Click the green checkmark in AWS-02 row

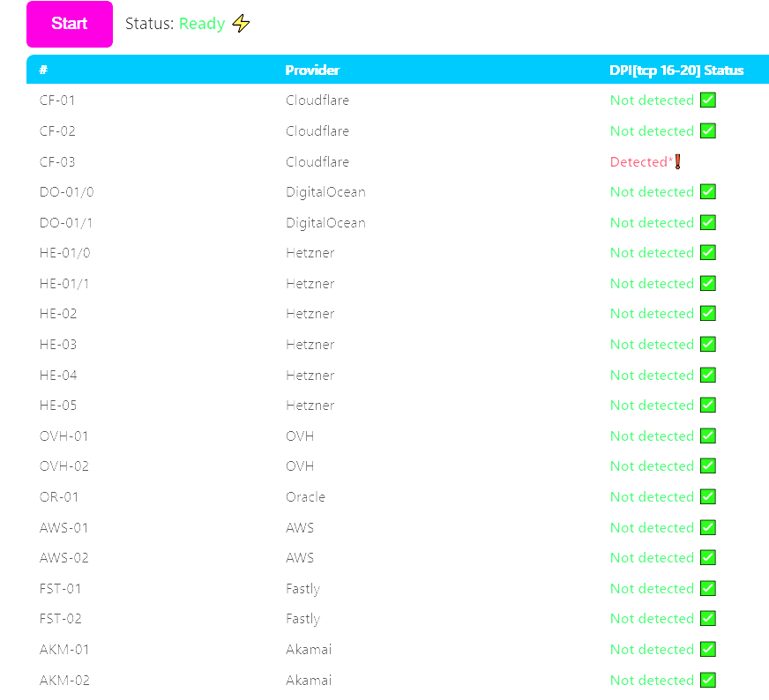coord(707,557)
